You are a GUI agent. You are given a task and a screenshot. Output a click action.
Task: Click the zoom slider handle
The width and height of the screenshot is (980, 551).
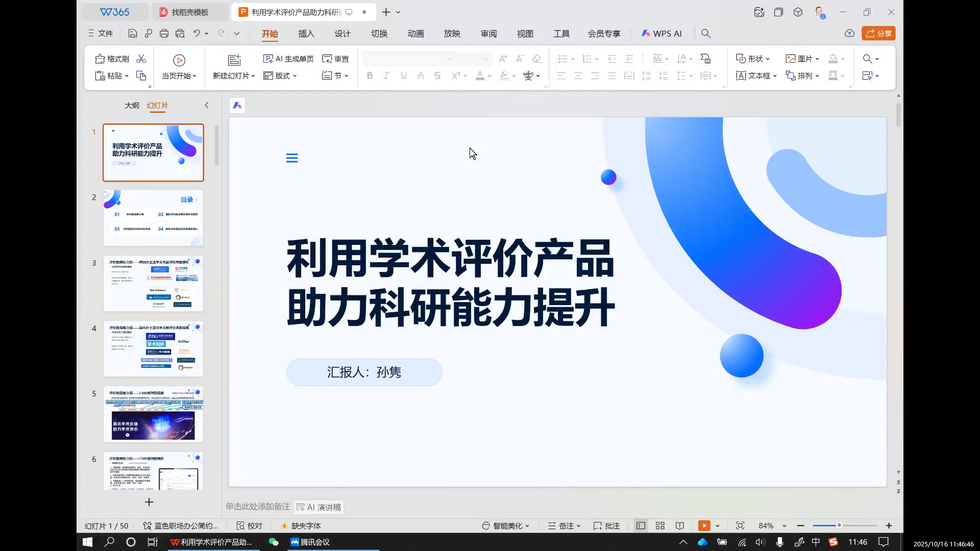tap(839, 525)
